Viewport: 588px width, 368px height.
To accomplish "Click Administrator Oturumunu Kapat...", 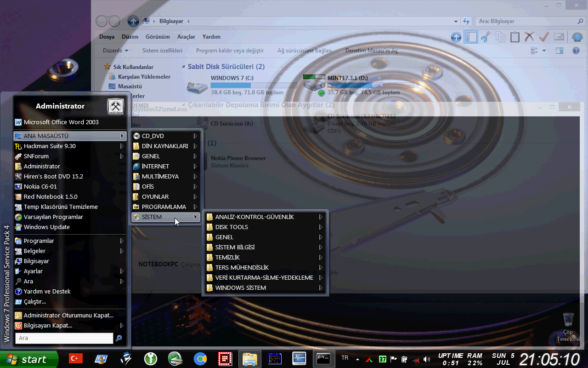I will [x=69, y=316].
